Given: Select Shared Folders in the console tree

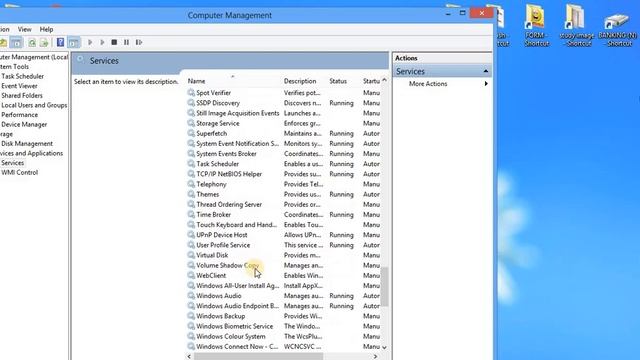Looking at the screenshot, I should (x=22, y=96).
